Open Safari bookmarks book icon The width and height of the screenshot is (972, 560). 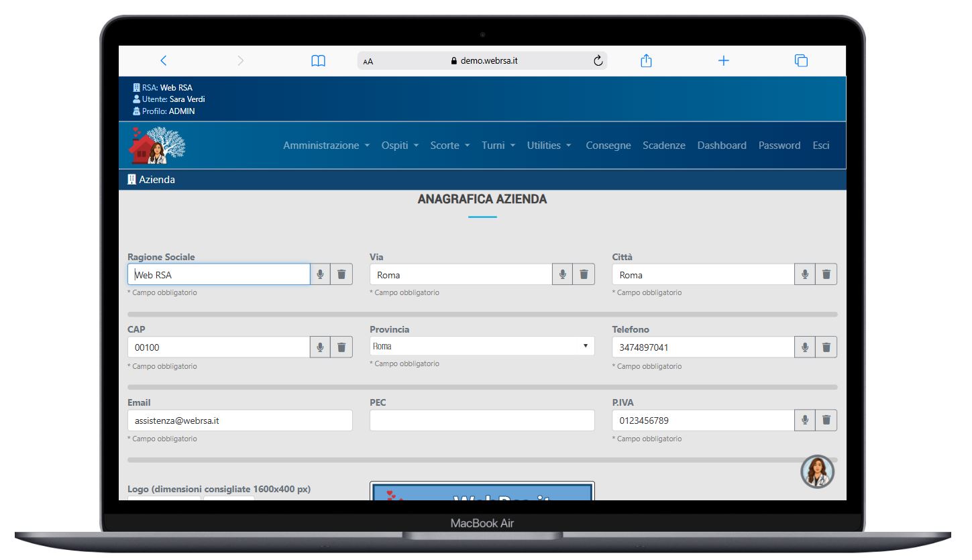point(319,61)
